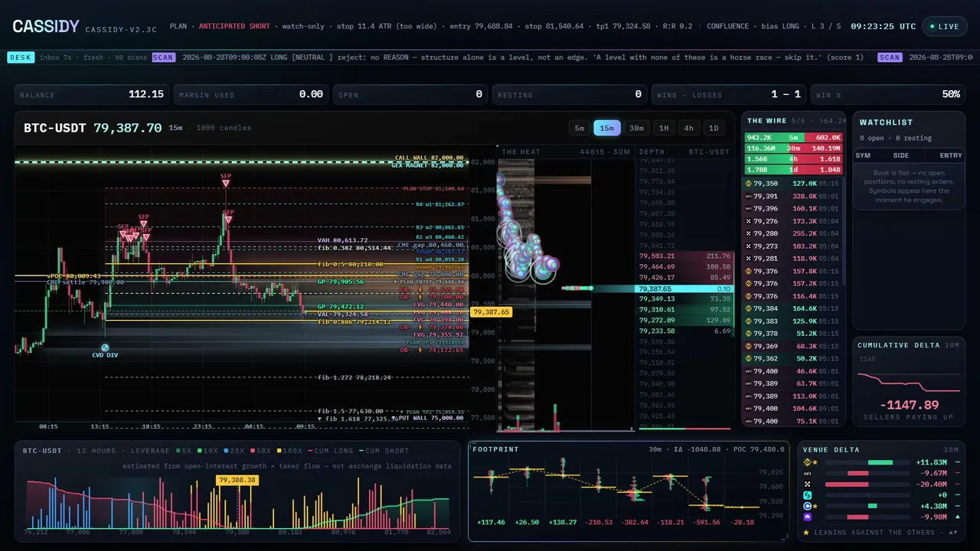Click venue icon on the -9.67M row
The height and width of the screenshot is (551, 980).
(807, 473)
